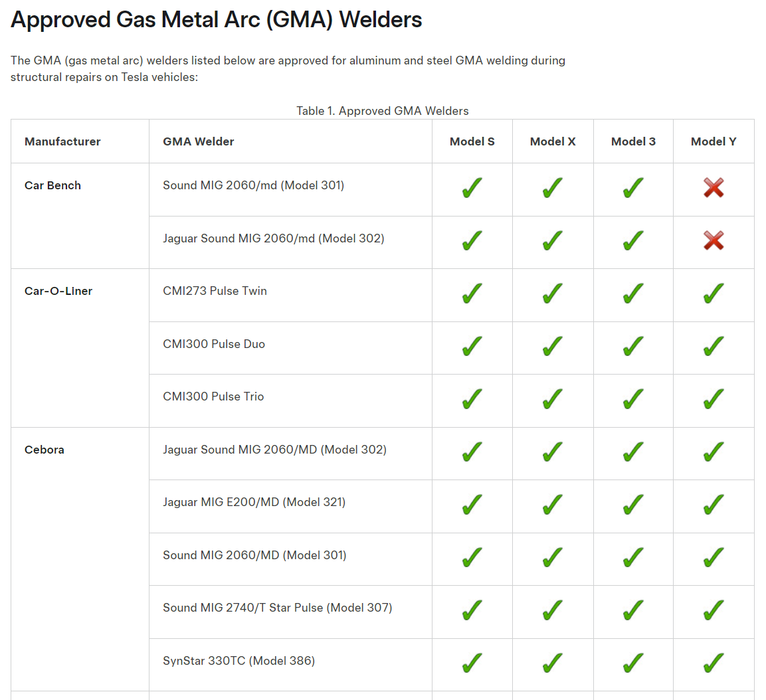Click the Model Y column header

pyautogui.click(x=714, y=141)
